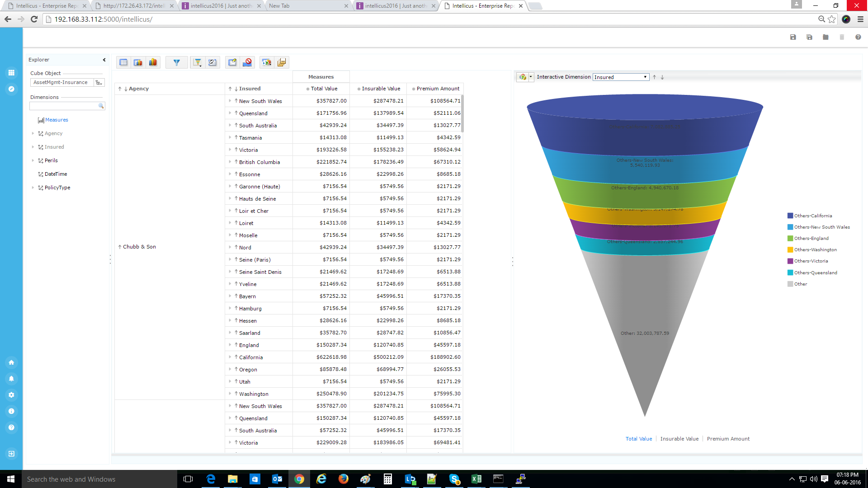868x488 pixels.
Task: Switch to chart-only bar view
Action: click(153, 62)
